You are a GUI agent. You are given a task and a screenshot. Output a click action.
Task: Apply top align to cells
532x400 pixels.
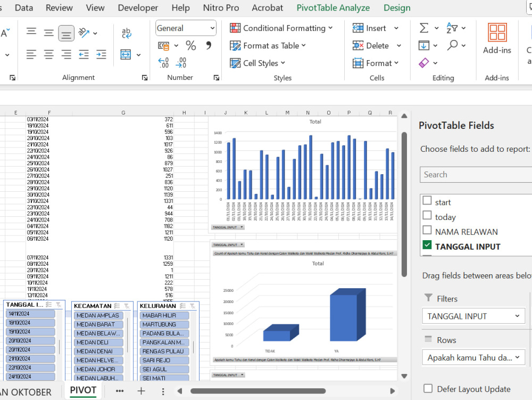[x=31, y=32]
